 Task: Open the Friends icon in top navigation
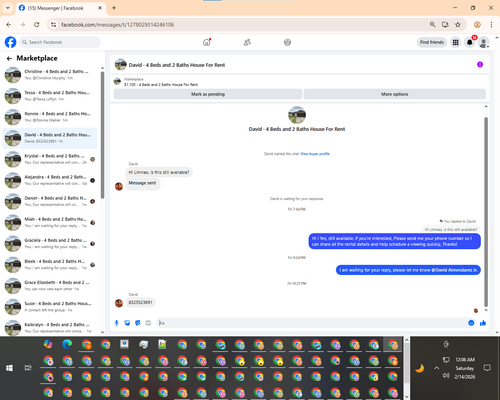point(247,42)
